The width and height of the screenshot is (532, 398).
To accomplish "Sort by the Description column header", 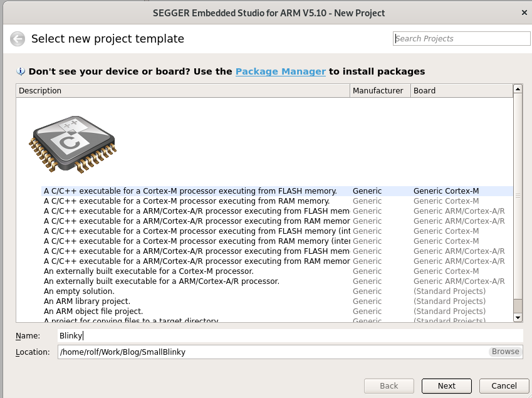I will point(183,91).
